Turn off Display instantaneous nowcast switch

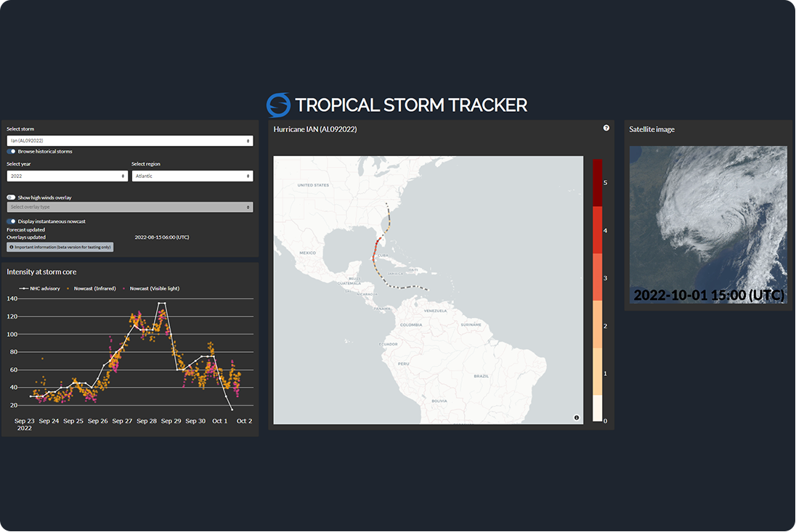click(12, 221)
